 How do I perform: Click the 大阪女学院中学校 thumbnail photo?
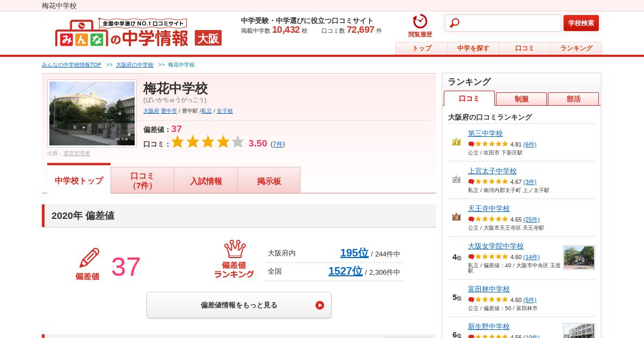pos(579,258)
